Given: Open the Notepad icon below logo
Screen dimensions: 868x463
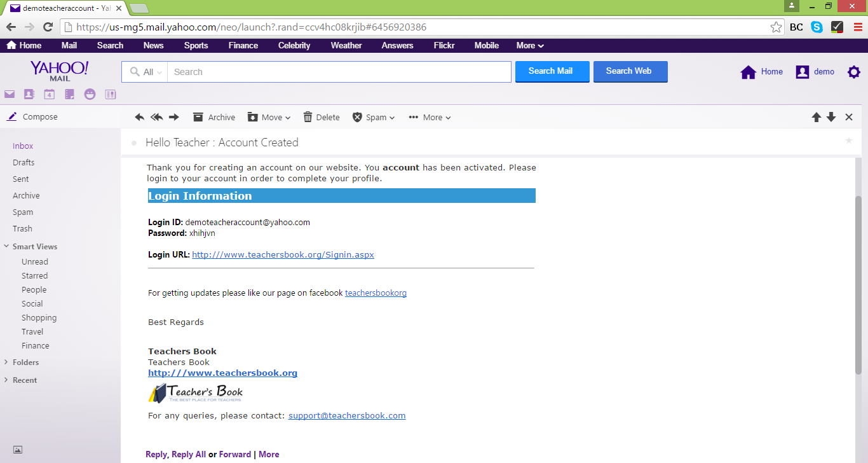Looking at the screenshot, I should coord(69,94).
